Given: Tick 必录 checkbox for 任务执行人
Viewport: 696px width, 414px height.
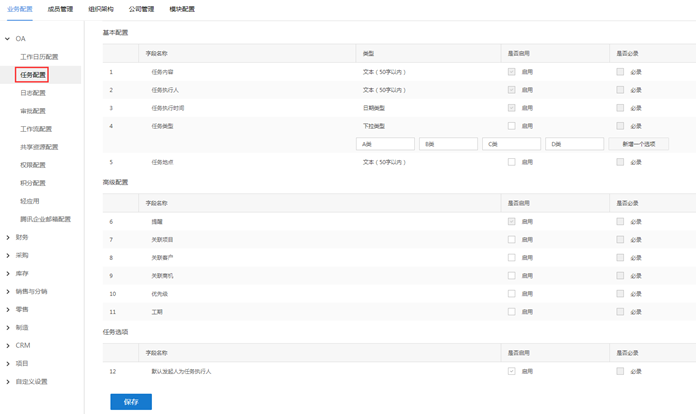Looking at the screenshot, I should coord(620,90).
